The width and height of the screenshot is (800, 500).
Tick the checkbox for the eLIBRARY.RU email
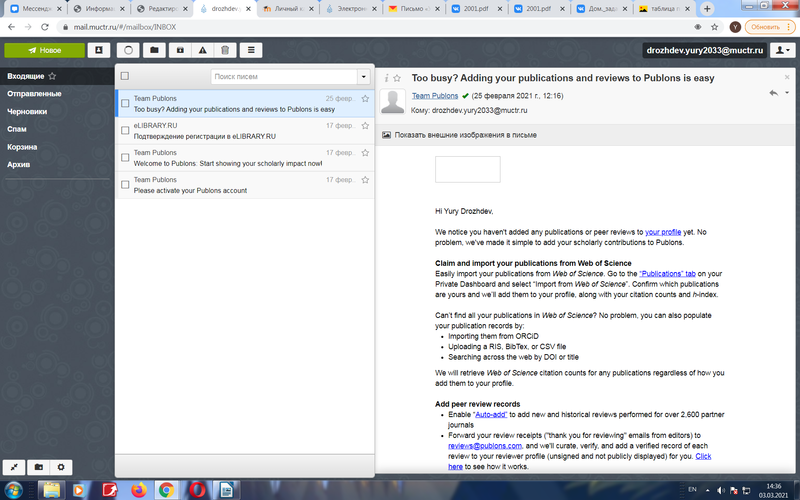[125, 131]
